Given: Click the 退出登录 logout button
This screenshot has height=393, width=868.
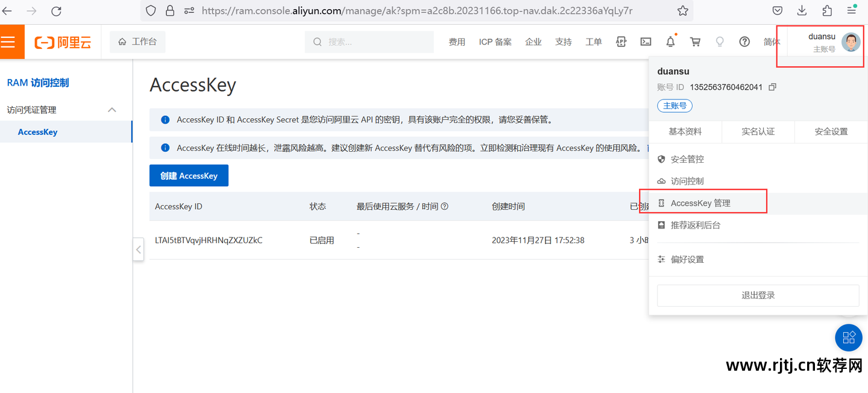Looking at the screenshot, I should click(758, 295).
